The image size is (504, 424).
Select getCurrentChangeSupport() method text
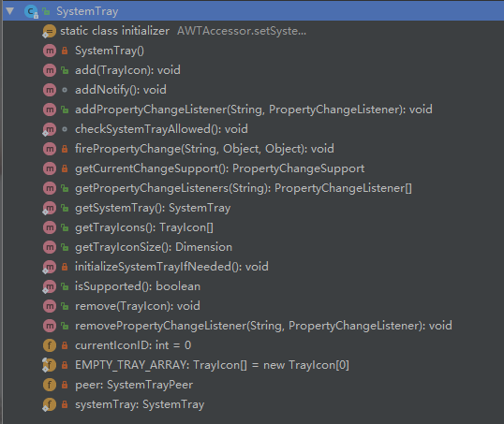219,168
